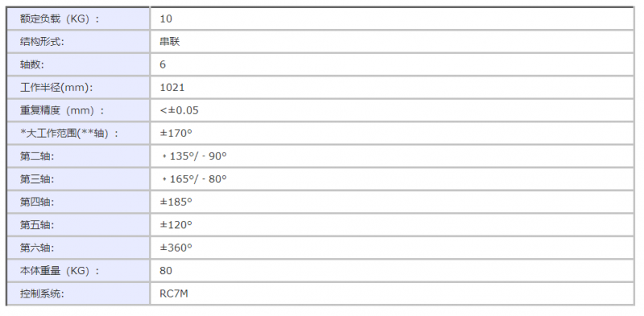This screenshot has width=644, height=316.
Task: Select the +135°/ - 90° value
Action: (194, 156)
